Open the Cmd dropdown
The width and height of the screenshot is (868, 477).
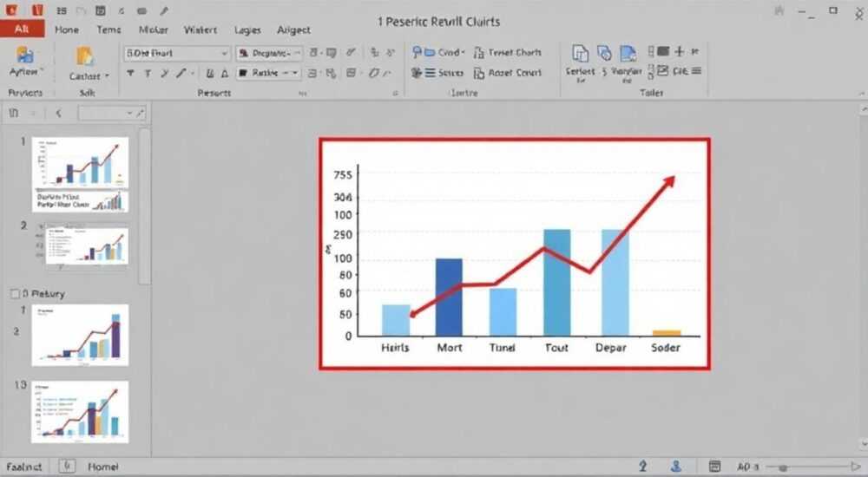463,53
